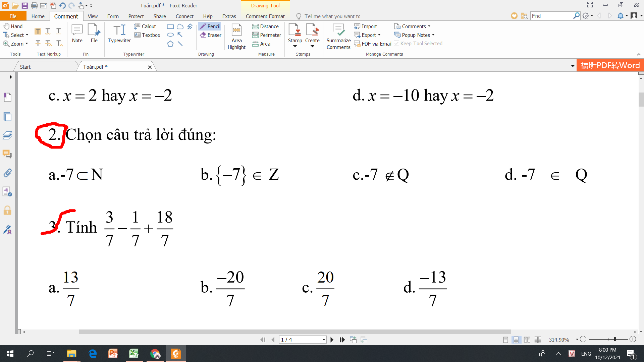This screenshot has width=644, height=362.
Task: Click Summarize Comments button
Action: coord(338,37)
